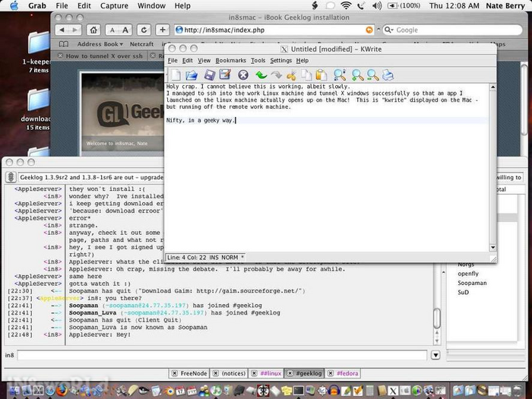The height and width of the screenshot is (399, 532).
Task: Click the Firefox icon in the Dock
Action: (x=62, y=391)
